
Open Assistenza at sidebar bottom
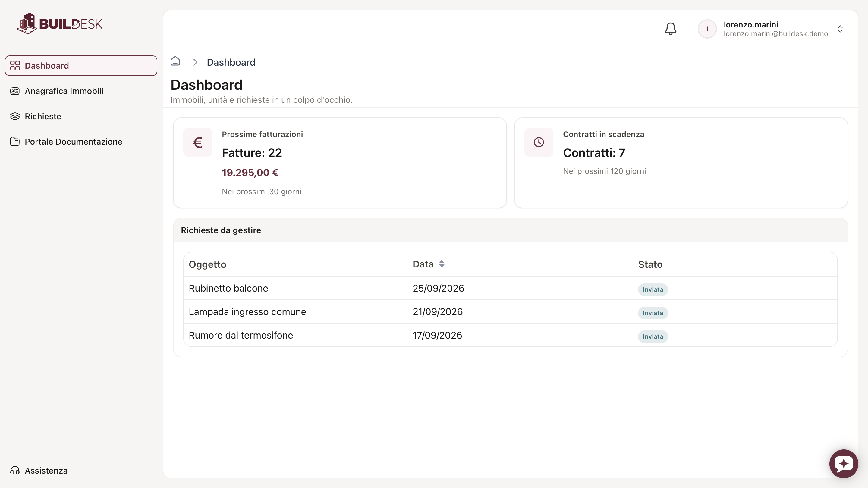[x=81, y=471]
